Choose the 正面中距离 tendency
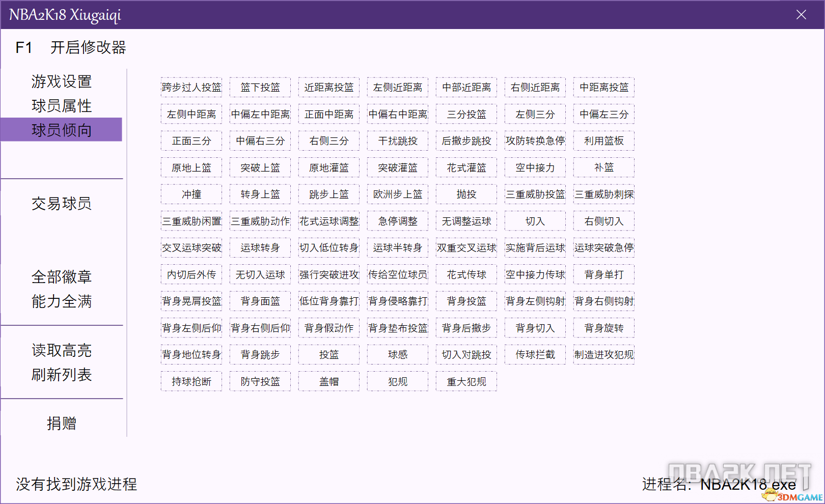Screen dimensions: 825x504 [x=329, y=114]
